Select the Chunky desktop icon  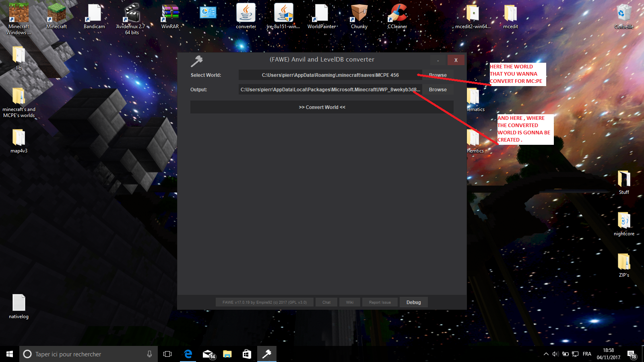359,17
